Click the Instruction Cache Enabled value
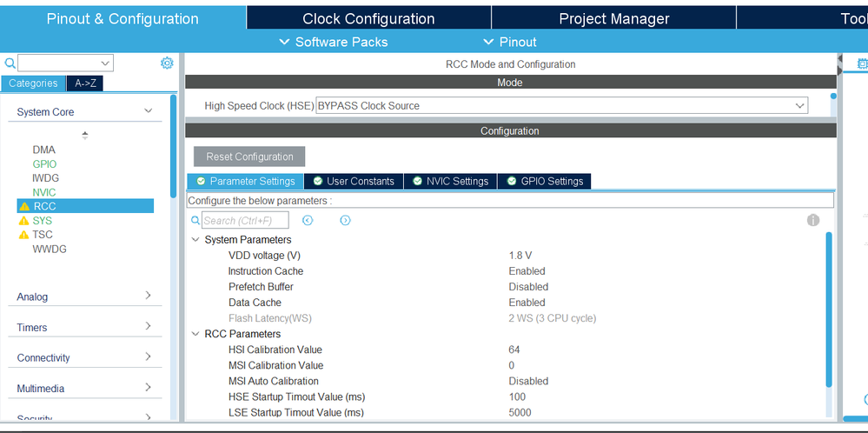Screen dimensions: 868x433 pos(527,270)
